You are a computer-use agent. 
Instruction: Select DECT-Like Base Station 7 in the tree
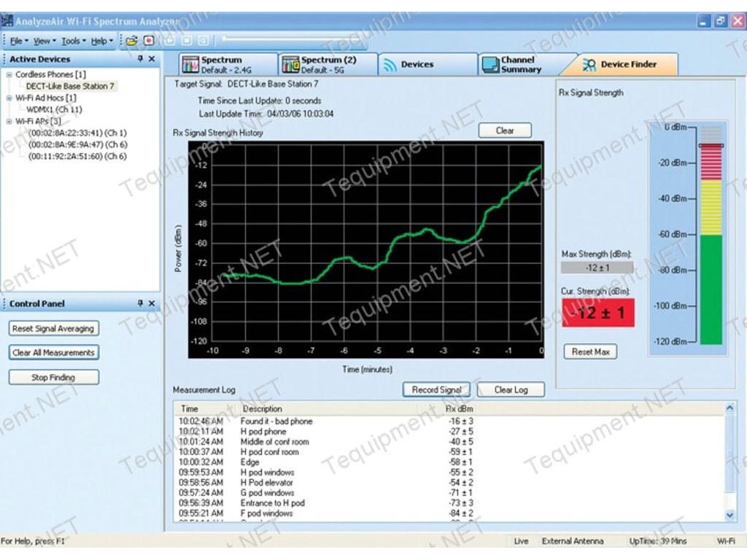tap(73, 86)
